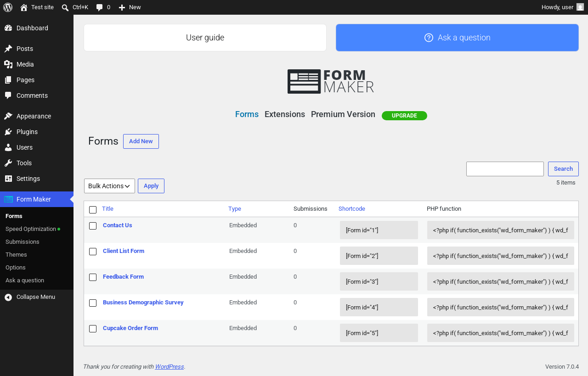Sort forms by Type column
The width and height of the screenshot is (588, 376).
point(235,209)
